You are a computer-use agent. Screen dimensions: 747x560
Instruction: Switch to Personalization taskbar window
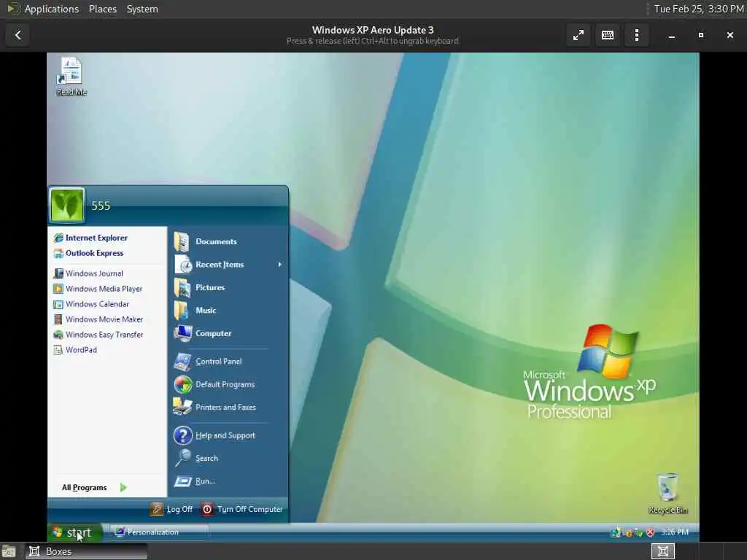click(x=158, y=532)
